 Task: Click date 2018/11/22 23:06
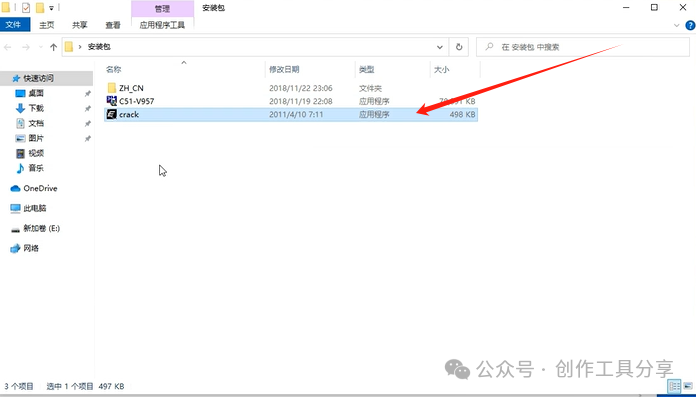[301, 88]
